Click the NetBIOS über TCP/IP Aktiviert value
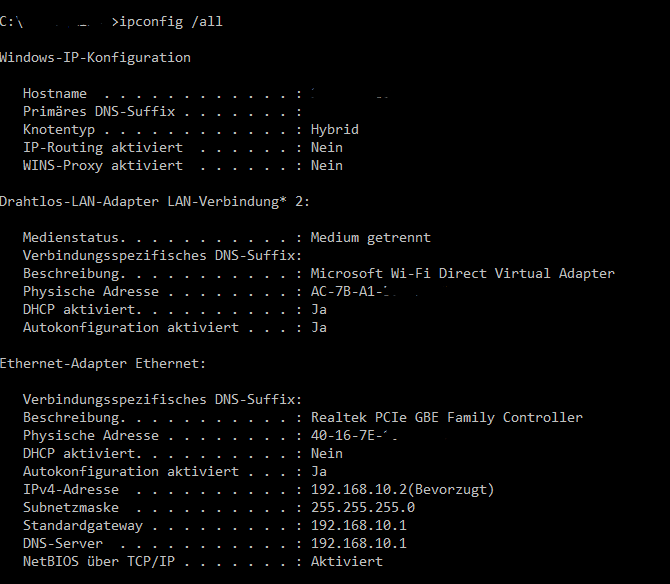This screenshot has width=670, height=584. (347, 561)
